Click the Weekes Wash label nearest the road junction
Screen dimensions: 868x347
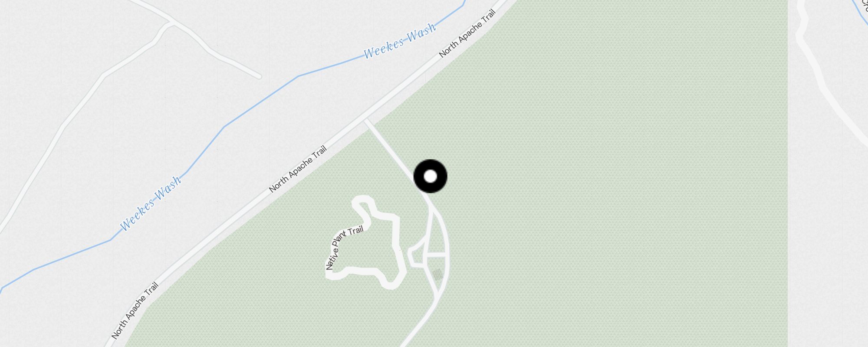tap(399, 41)
